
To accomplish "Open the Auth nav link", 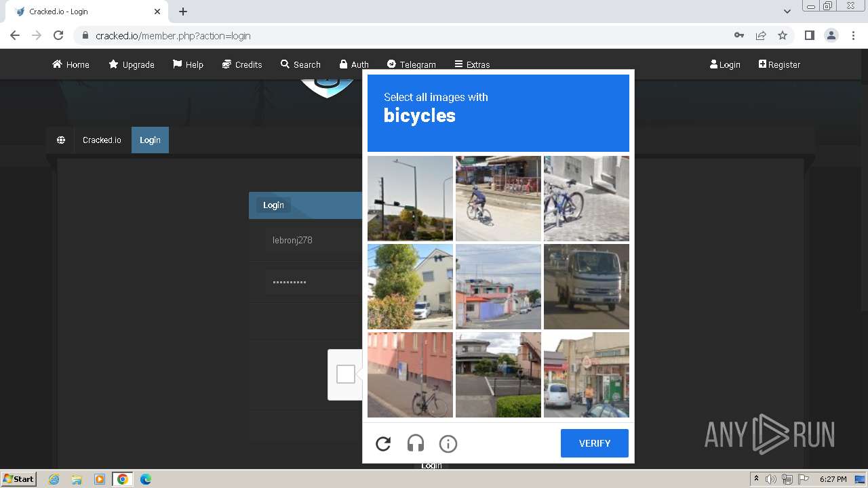I will 354,64.
